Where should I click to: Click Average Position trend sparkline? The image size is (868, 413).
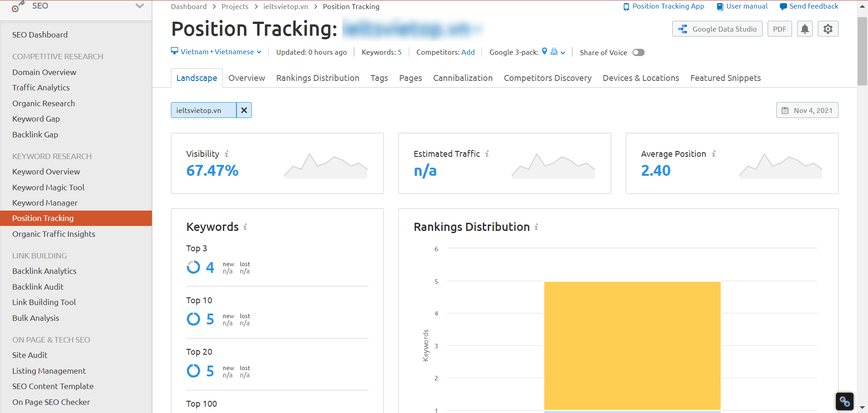point(781,166)
